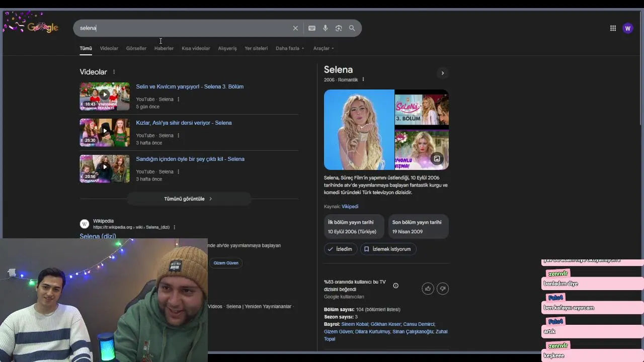Click the Google logo

click(x=43, y=28)
